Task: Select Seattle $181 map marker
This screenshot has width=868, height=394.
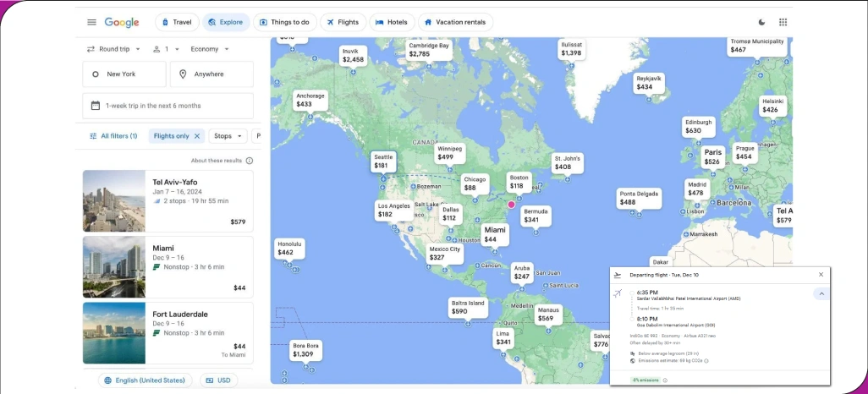Action: (383, 161)
